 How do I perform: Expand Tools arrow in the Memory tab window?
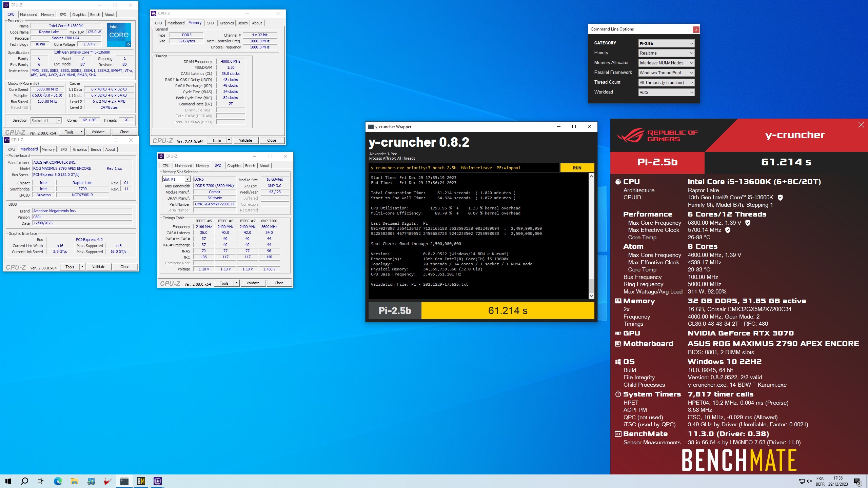click(229, 140)
